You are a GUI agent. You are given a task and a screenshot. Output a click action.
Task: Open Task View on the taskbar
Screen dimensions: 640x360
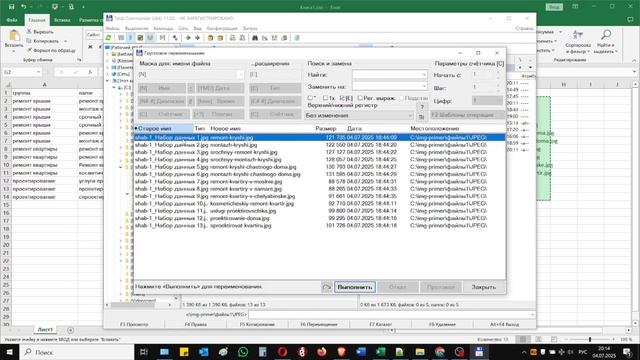click(144, 352)
